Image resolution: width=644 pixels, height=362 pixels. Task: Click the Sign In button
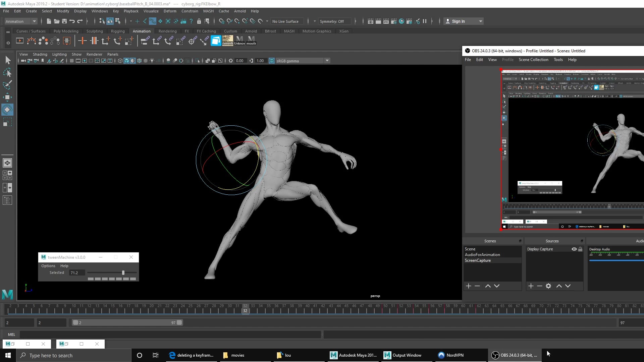coord(460,21)
